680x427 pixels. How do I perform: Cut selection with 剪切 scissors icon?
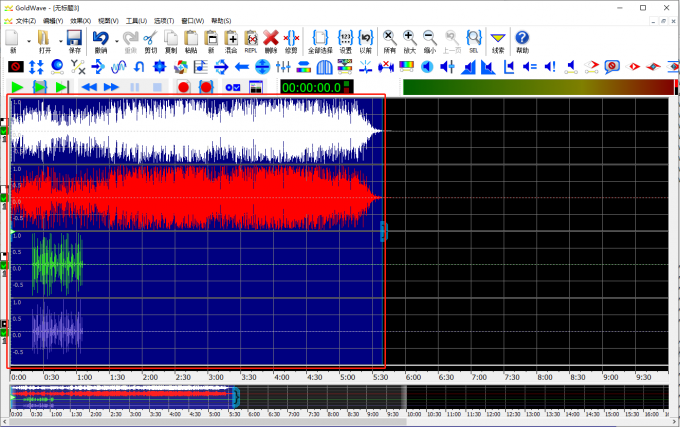[x=150, y=42]
